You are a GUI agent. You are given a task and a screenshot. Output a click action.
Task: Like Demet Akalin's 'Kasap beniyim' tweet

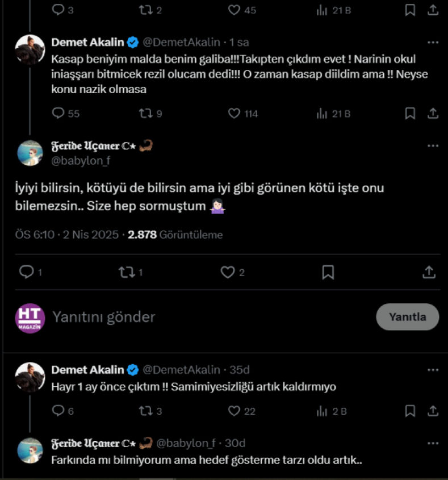coord(234,114)
